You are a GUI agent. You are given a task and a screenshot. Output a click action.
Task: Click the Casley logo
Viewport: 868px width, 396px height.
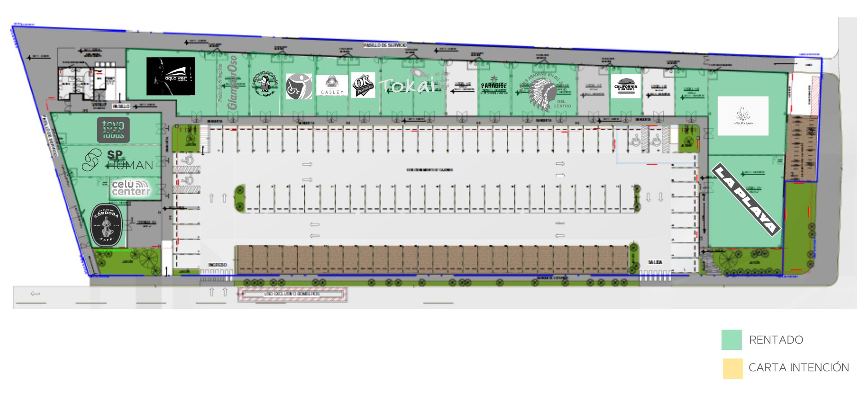[332, 85]
